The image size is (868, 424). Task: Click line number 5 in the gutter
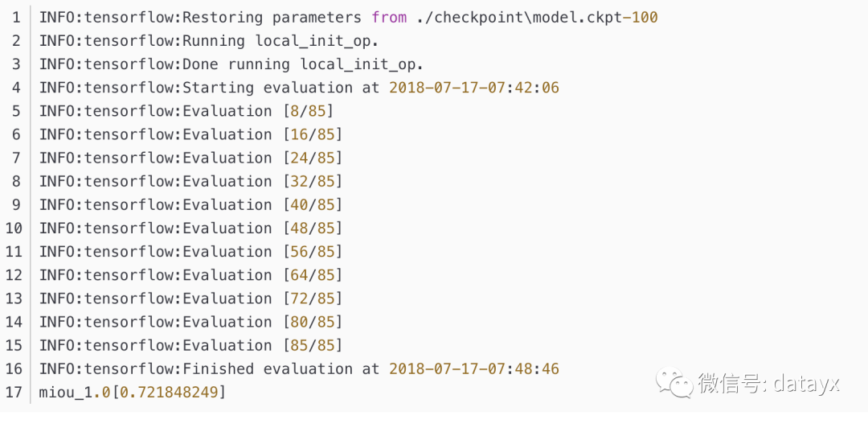[17, 111]
